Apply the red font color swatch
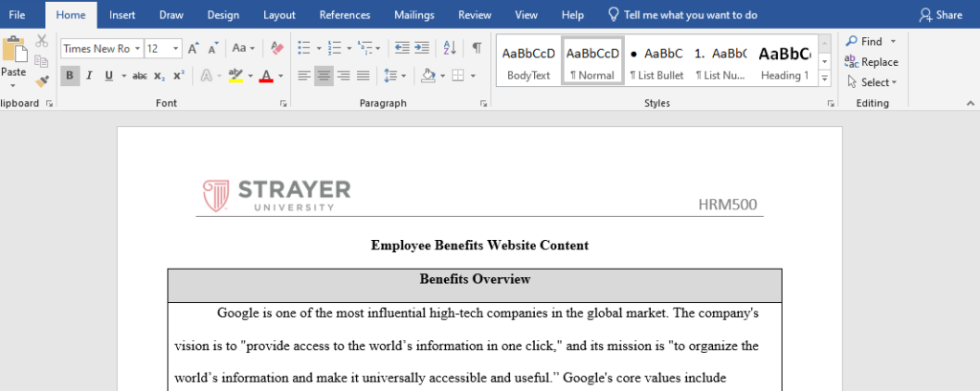Screen dimensions: 980x391 tap(267, 76)
